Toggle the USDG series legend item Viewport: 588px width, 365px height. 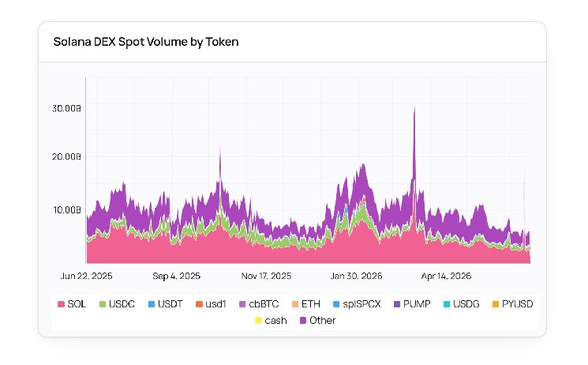pos(461,304)
